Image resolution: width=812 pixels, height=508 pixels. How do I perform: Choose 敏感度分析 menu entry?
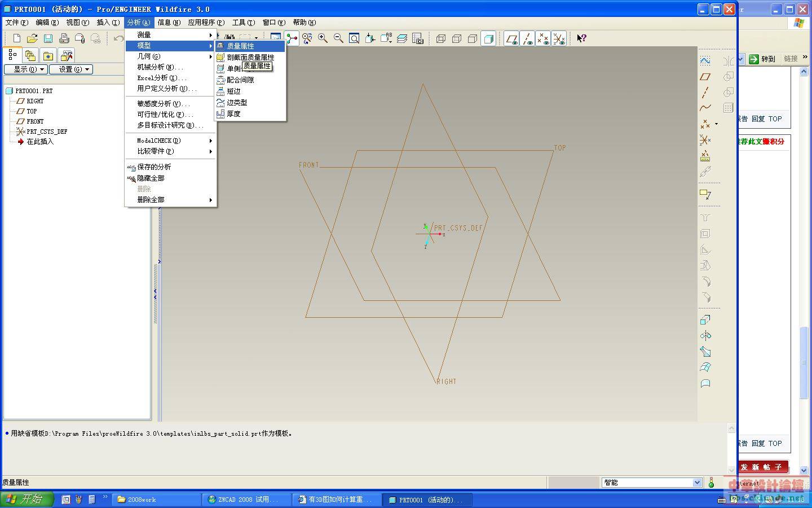(x=170, y=104)
